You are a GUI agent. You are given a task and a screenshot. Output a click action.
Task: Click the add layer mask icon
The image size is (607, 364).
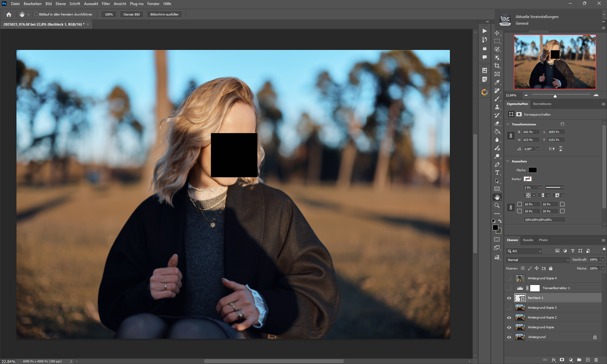coord(562,360)
